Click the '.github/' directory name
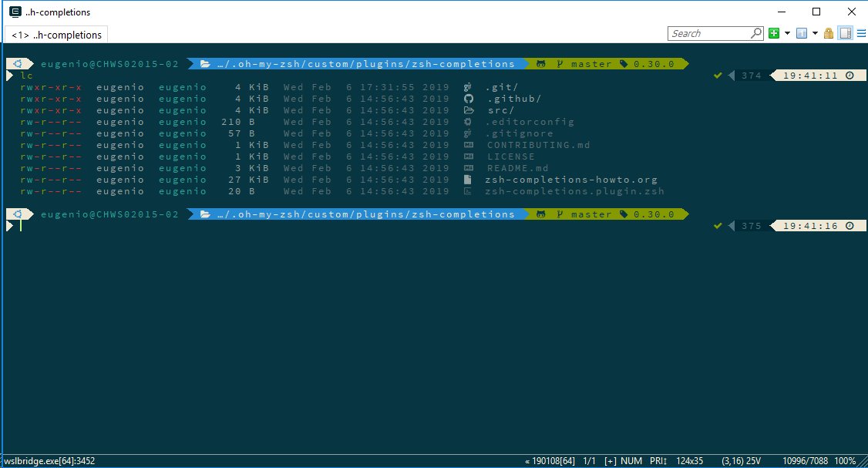868x468 pixels. tap(514, 99)
